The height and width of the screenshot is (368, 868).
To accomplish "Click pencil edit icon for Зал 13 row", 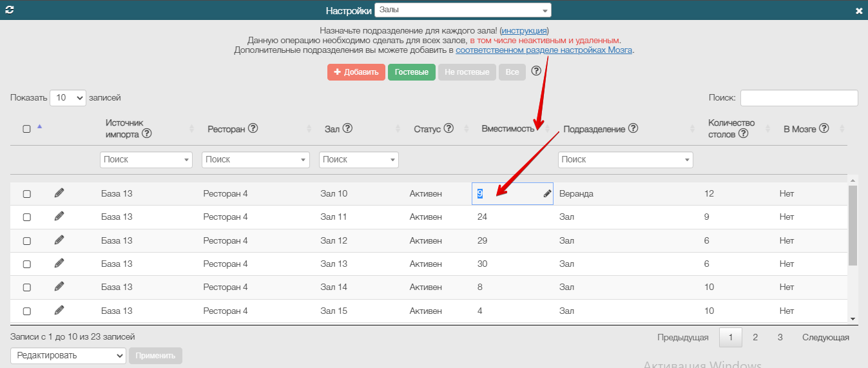I will 59,263.
